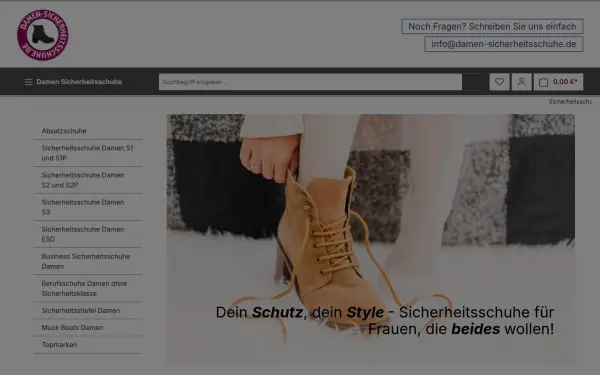Open Sicherheitsschuhe Damen ESD category
The image size is (600, 375).
click(x=88, y=234)
